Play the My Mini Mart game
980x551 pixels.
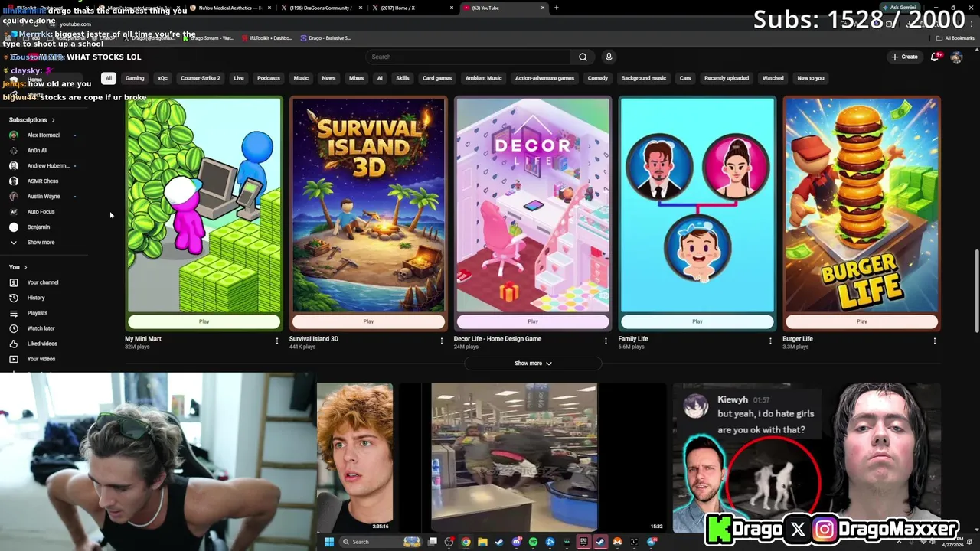click(x=204, y=321)
